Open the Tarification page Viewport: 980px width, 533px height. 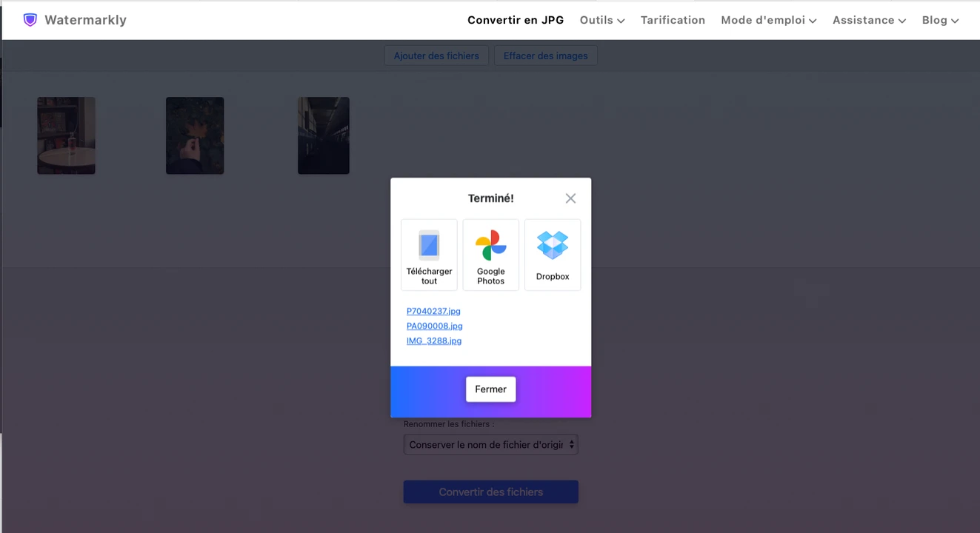[x=673, y=20]
